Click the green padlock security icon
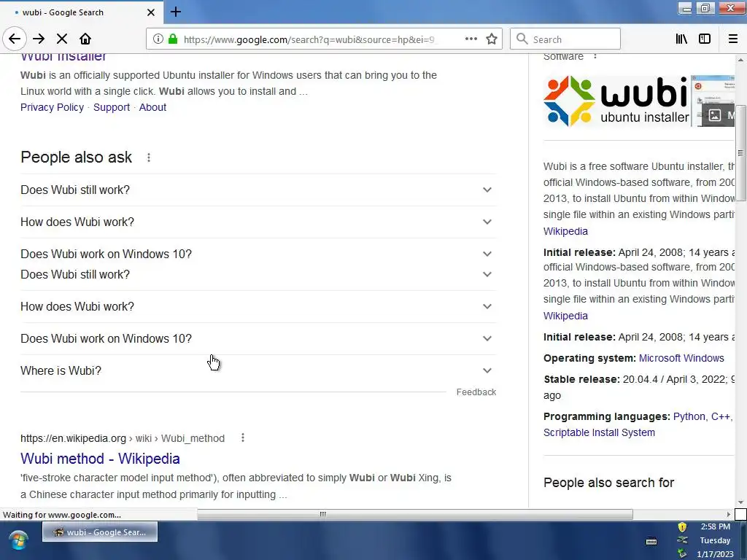The image size is (747, 560). [173, 39]
